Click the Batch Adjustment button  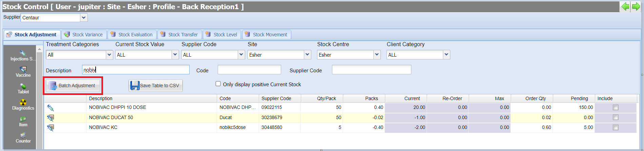(x=73, y=86)
